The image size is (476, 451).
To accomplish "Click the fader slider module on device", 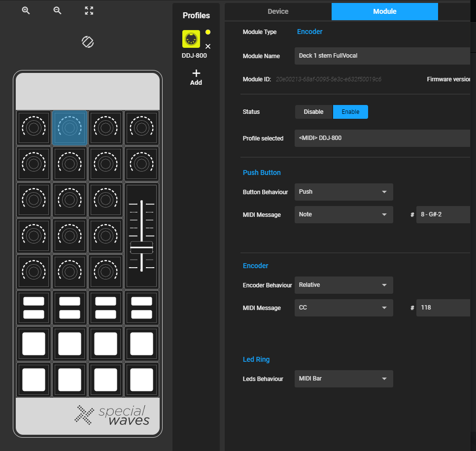I will [141, 236].
